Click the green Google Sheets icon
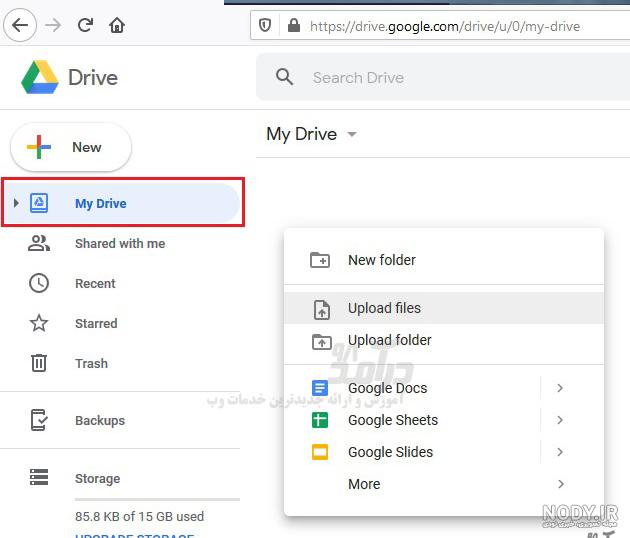 pos(320,420)
